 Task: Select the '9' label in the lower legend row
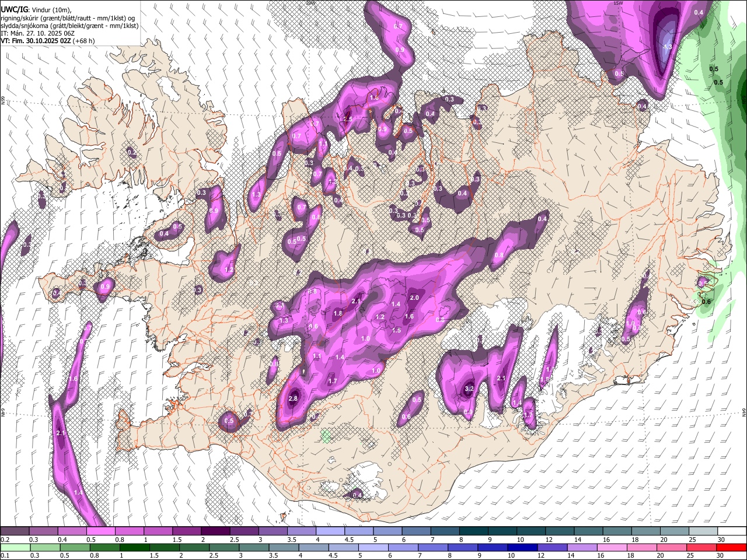479,556
